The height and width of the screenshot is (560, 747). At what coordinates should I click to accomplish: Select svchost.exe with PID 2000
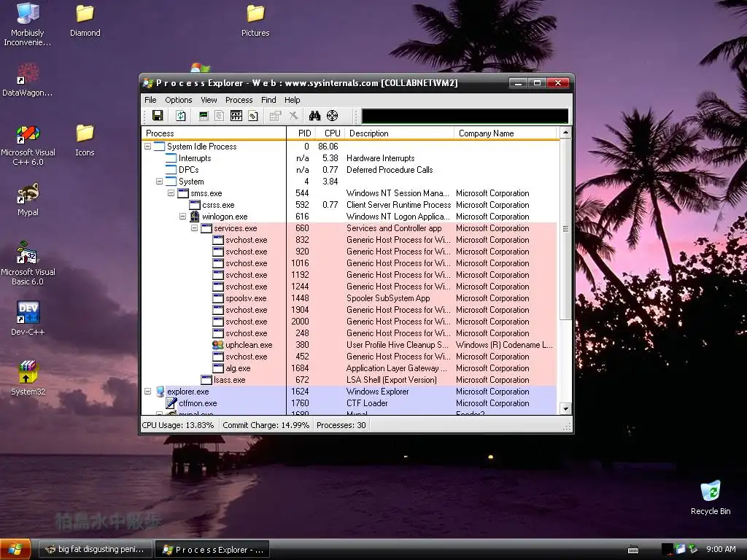click(349, 322)
